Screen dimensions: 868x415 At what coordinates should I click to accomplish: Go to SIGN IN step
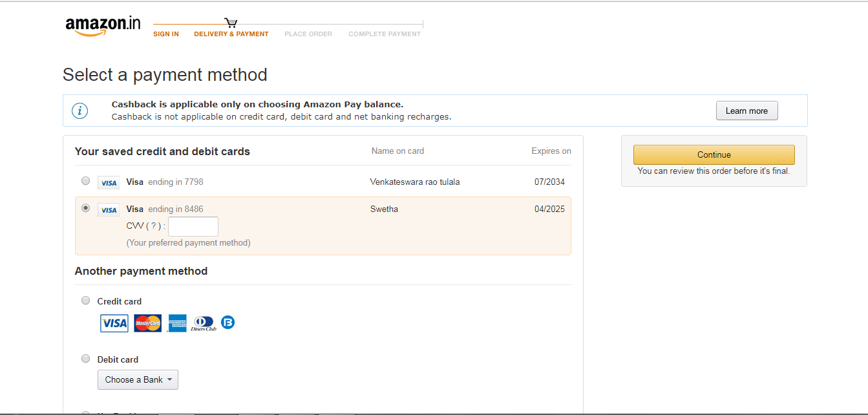(x=166, y=34)
